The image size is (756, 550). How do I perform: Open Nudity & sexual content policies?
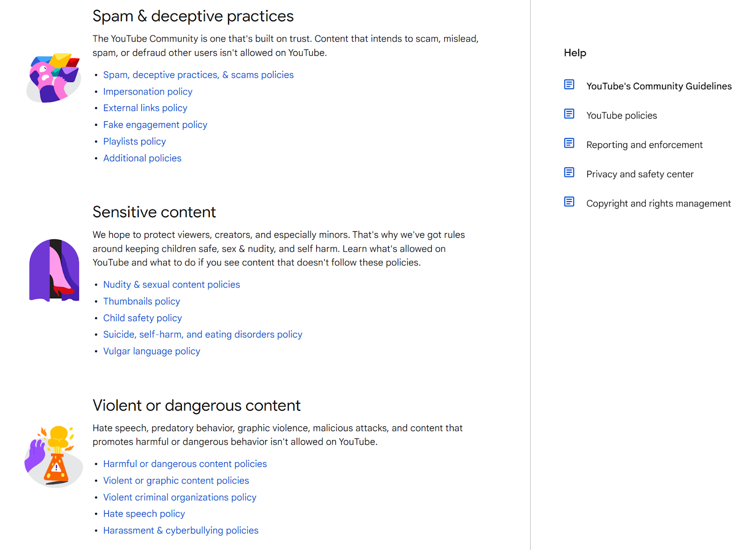coord(172,284)
